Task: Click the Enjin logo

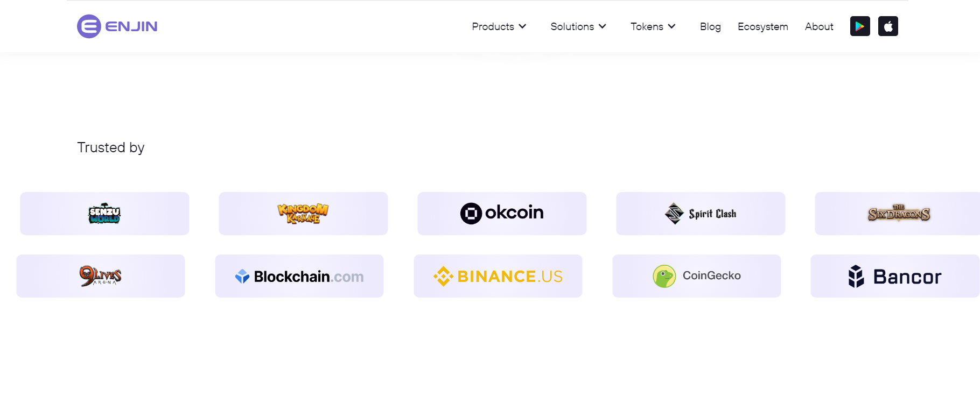Action: click(x=117, y=26)
